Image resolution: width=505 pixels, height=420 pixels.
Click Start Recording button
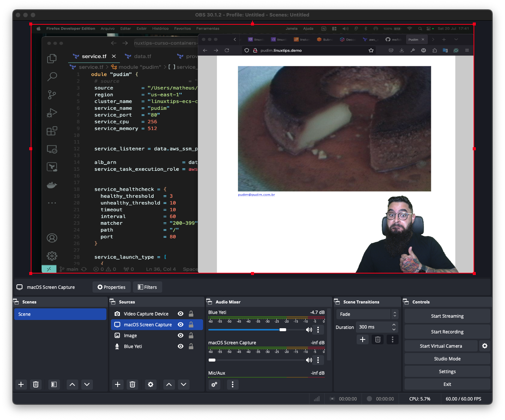447,332
